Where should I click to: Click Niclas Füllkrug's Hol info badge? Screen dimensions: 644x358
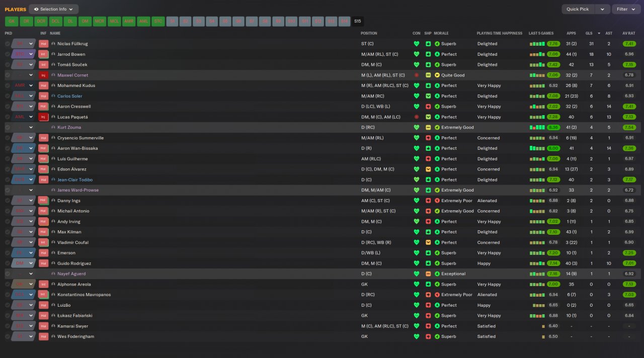(x=43, y=44)
